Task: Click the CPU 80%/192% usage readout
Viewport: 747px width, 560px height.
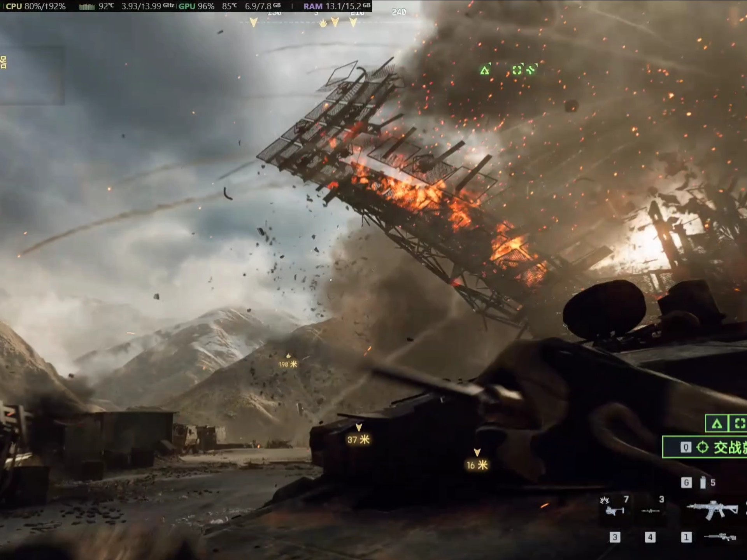Action: click(x=35, y=6)
